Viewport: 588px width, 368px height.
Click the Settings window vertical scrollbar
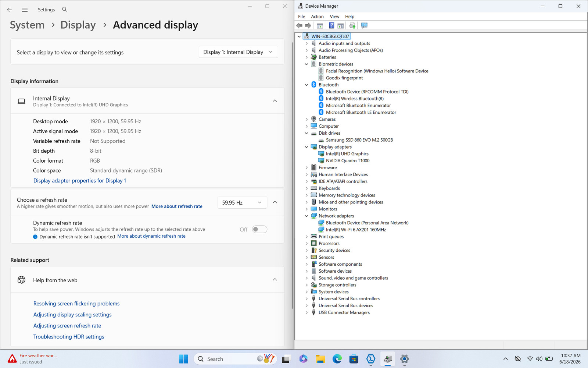click(x=292, y=175)
